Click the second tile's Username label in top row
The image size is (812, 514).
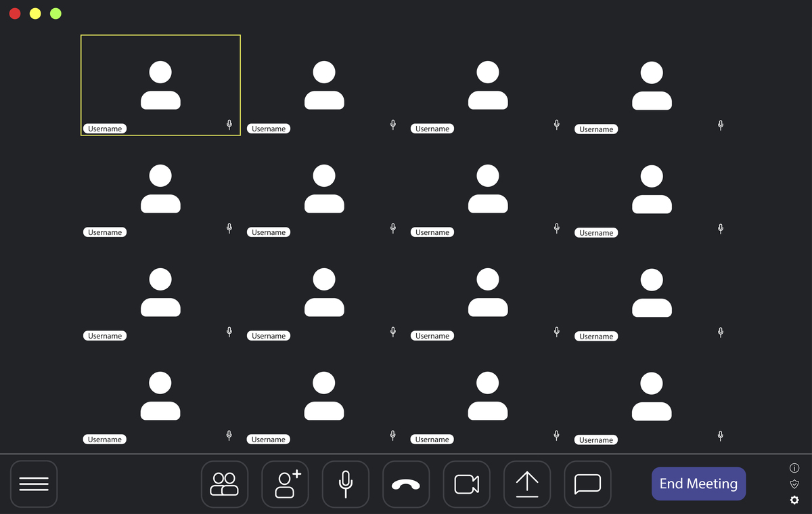tap(269, 129)
